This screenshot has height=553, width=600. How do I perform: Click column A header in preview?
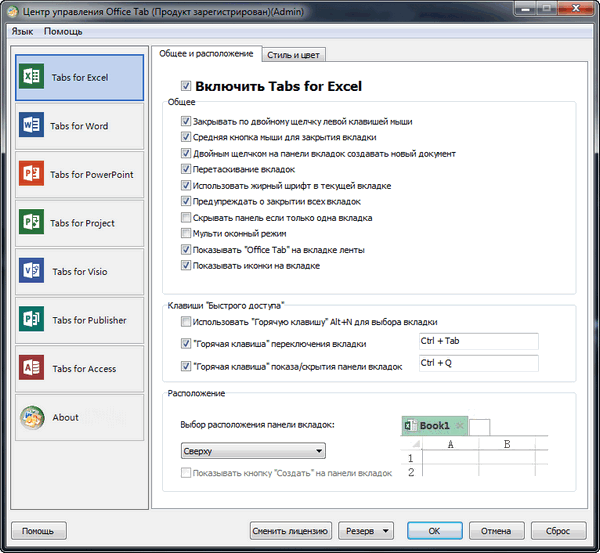tap(450, 444)
